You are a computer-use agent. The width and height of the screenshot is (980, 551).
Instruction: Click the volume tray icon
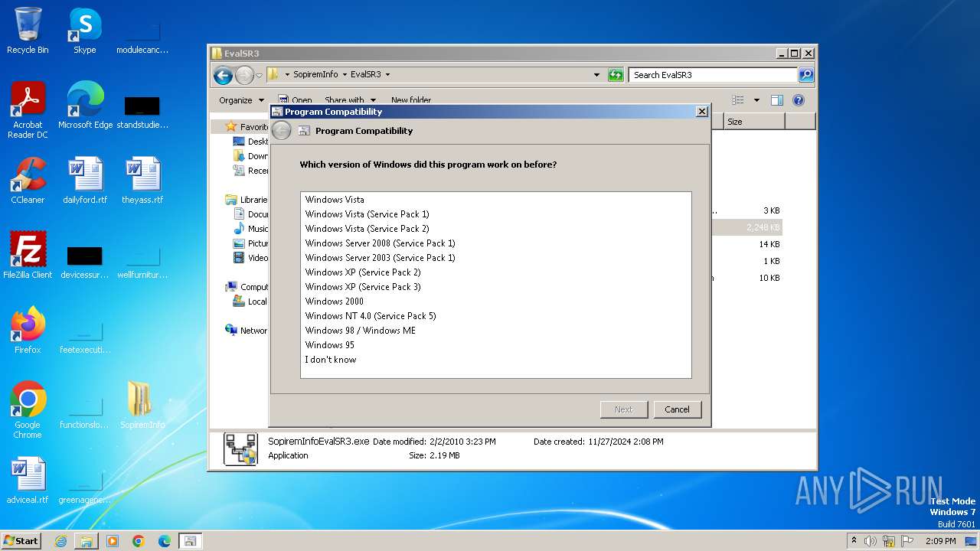870,541
